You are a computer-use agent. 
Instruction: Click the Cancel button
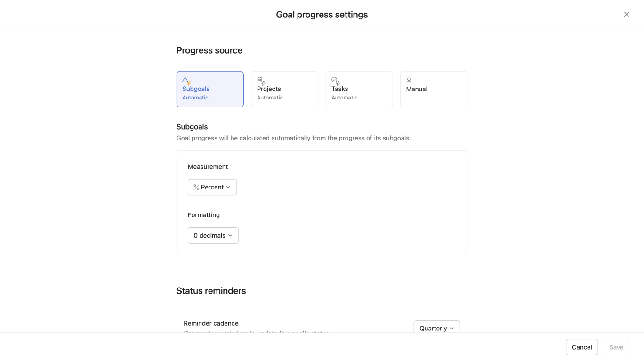tap(581, 347)
